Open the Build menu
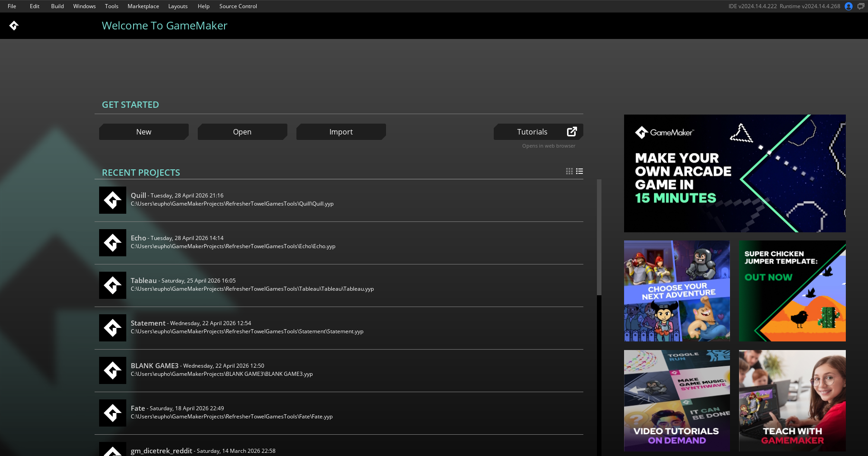Viewport: 868px width, 456px height. pyautogui.click(x=57, y=6)
